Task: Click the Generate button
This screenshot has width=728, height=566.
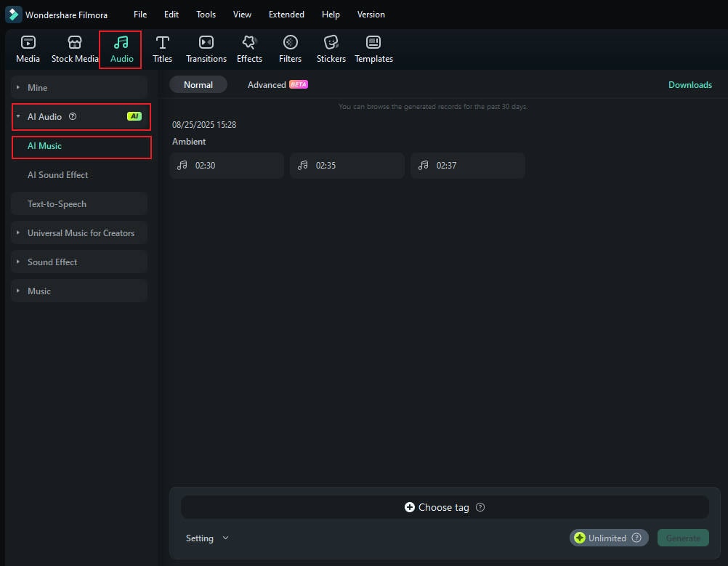Action: click(683, 538)
